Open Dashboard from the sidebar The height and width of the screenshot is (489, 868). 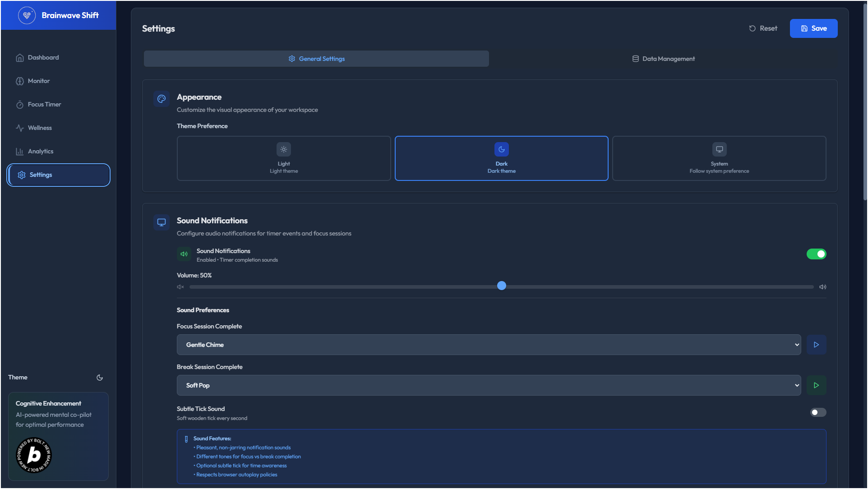[43, 58]
